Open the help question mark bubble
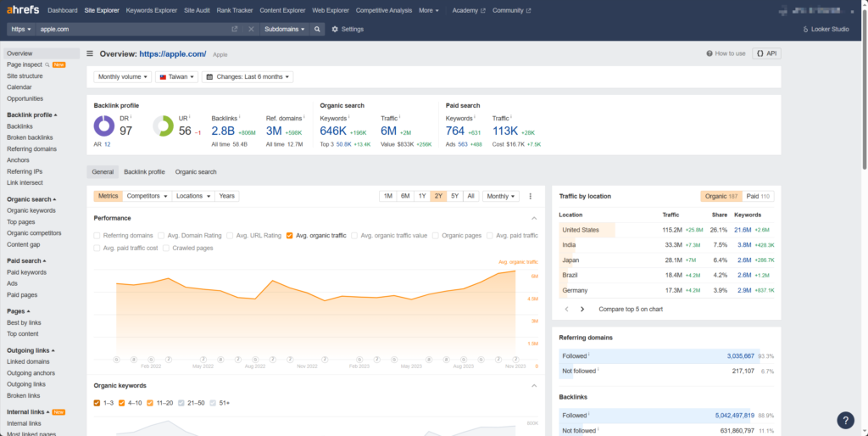The height and width of the screenshot is (436, 868). point(845,420)
